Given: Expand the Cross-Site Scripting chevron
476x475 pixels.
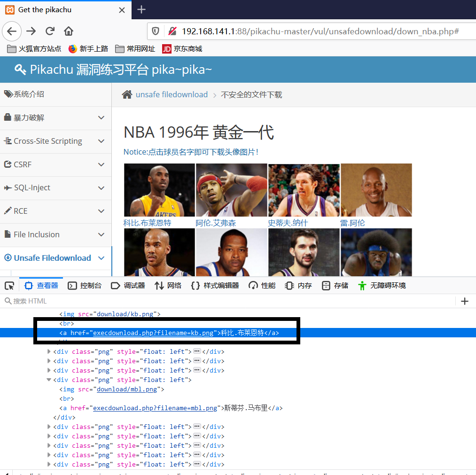Looking at the screenshot, I should pos(101,141).
